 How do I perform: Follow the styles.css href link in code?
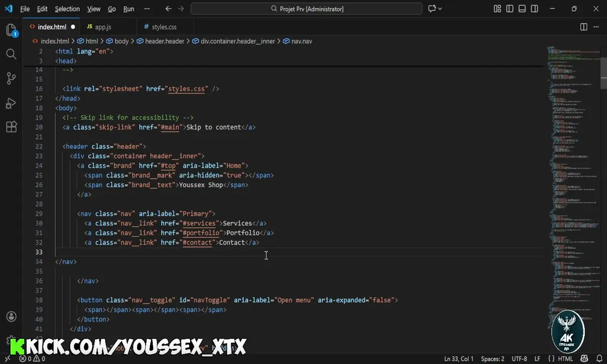click(x=186, y=88)
